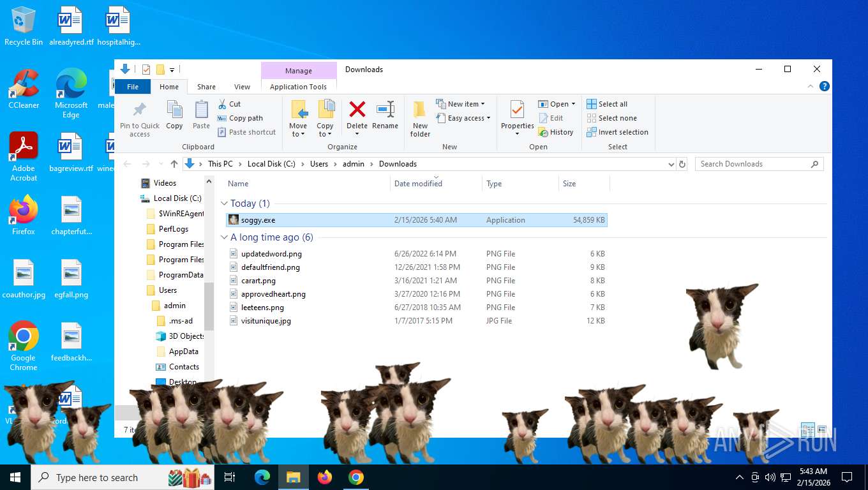The width and height of the screenshot is (868, 490).
Task: Click the Task View taskbar button
Action: (x=230, y=477)
